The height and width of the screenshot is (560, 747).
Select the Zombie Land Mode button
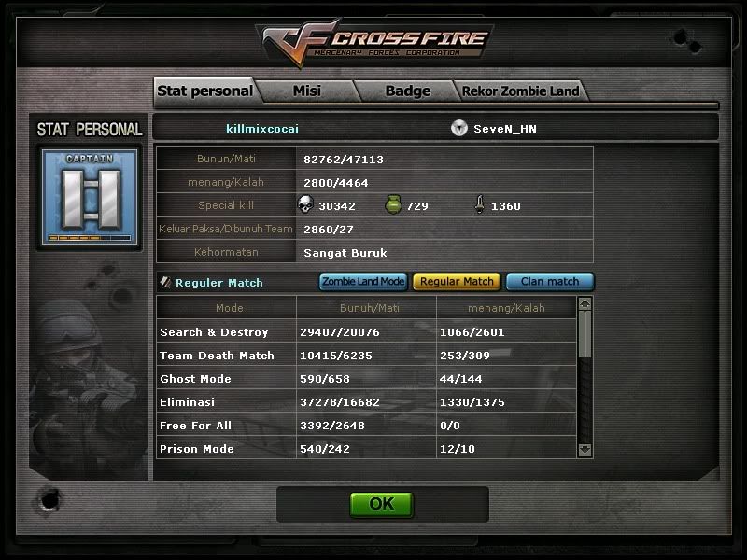(x=363, y=282)
